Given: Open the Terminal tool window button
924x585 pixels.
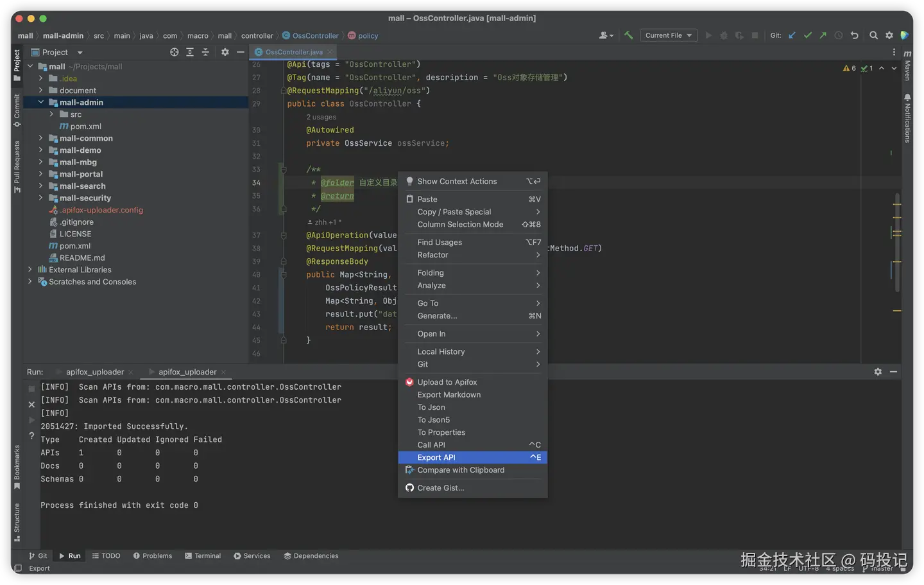Looking at the screenshot, I should (x=203, y=556).
